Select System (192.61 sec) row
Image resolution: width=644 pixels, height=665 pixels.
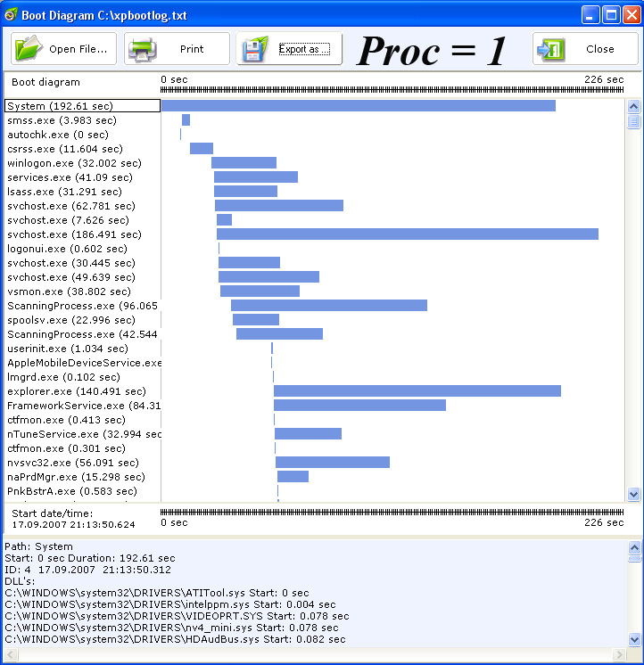pyautogui.click(x=82, y=106)
